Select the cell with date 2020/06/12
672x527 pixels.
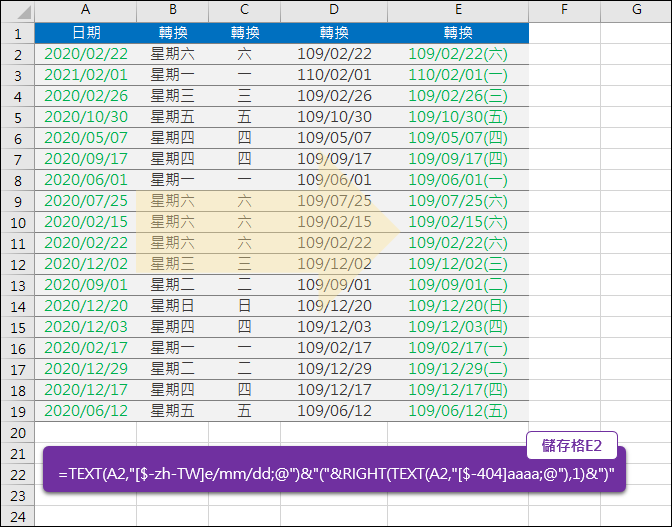click(86, 411)
